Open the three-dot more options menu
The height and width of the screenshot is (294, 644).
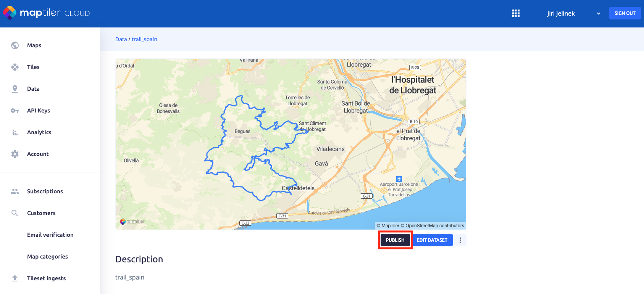pyautogui.click(x=460, y=240)
